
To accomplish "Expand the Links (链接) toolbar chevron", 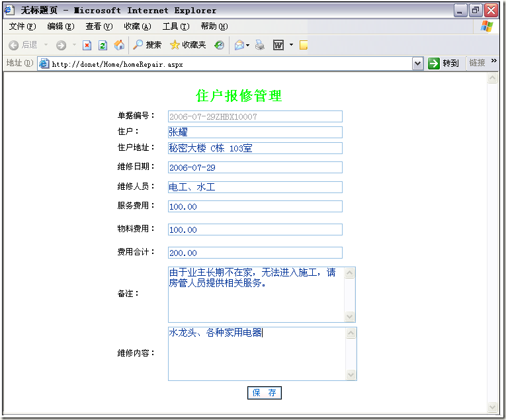I will tap(493, 62).
